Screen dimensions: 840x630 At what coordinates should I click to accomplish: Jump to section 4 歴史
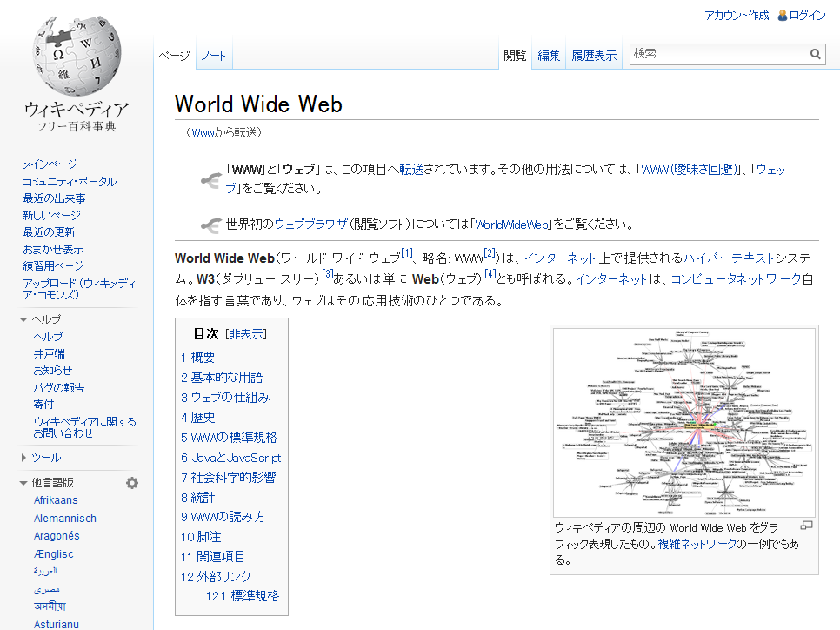tap(197, 418)
